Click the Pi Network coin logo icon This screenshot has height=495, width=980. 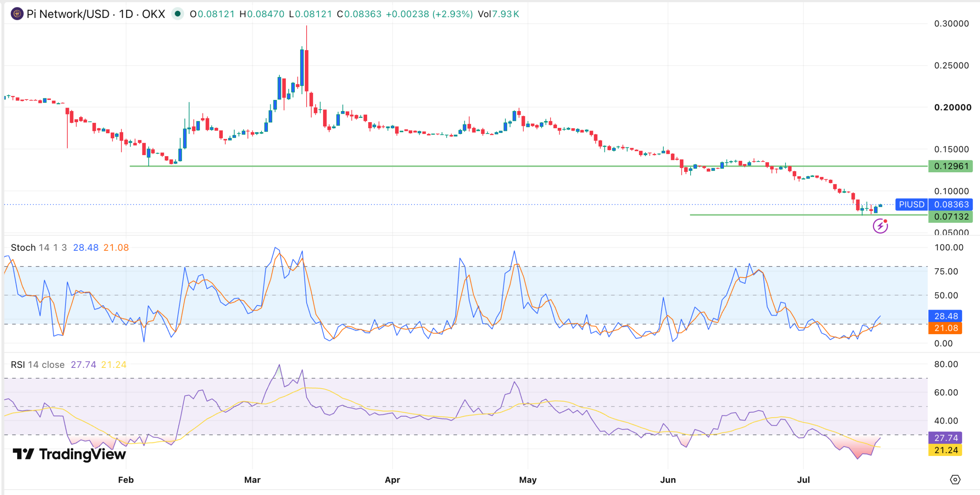(x=17, y=14)
